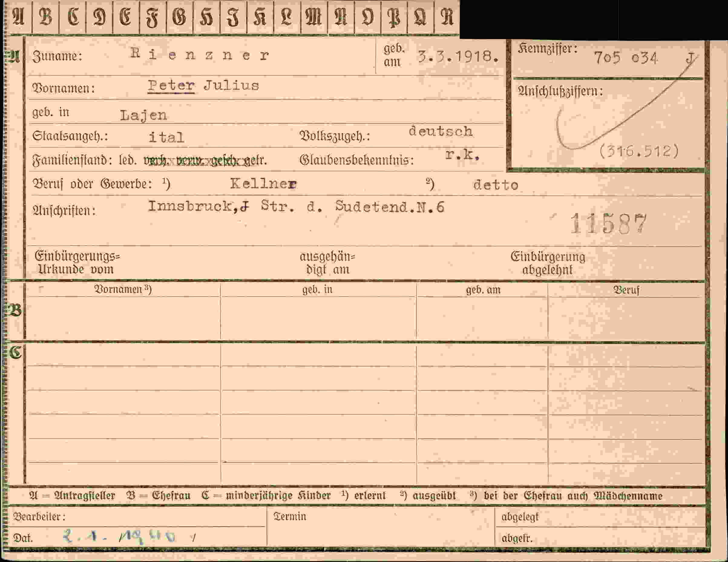
Task: Select the letter Q index tab
Action: click(x=420, y=17)
